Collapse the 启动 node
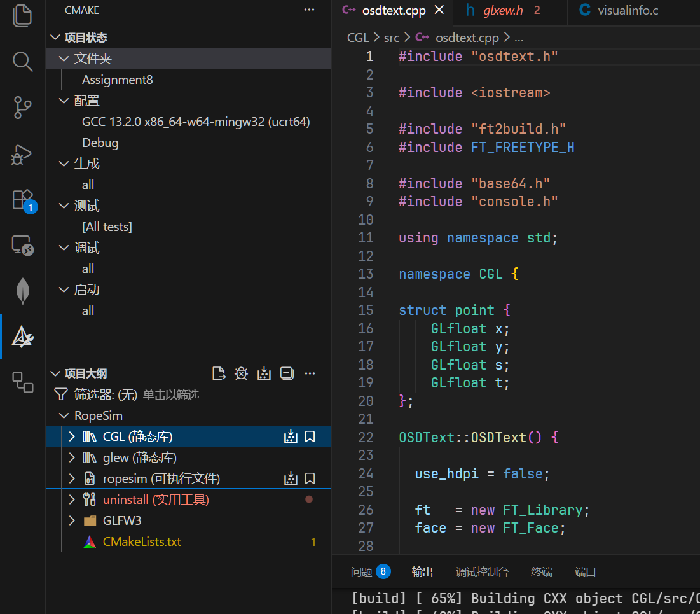This screenshot has width=700, height=614. 64,290
